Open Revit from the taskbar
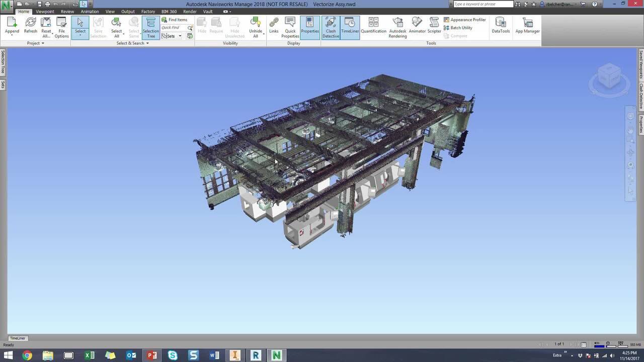Image resolution: width=644 pixels, height=362 pixels. [x=256, y=355]
